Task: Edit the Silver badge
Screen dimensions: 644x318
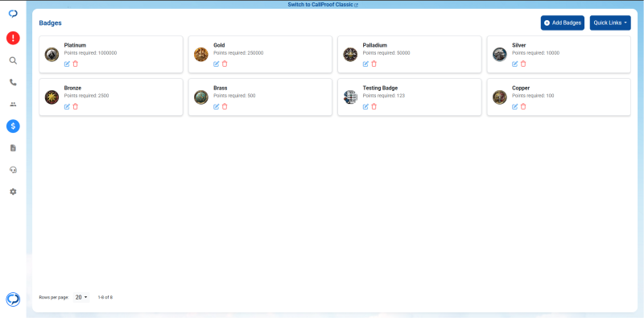Action: pyautogui.click(x=515, y=64)
